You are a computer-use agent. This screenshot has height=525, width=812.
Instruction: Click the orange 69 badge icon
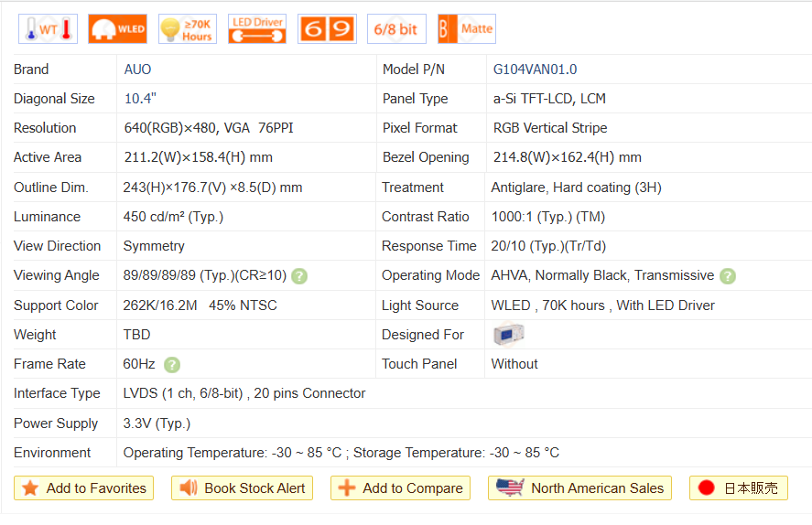(x=327, y=29)
